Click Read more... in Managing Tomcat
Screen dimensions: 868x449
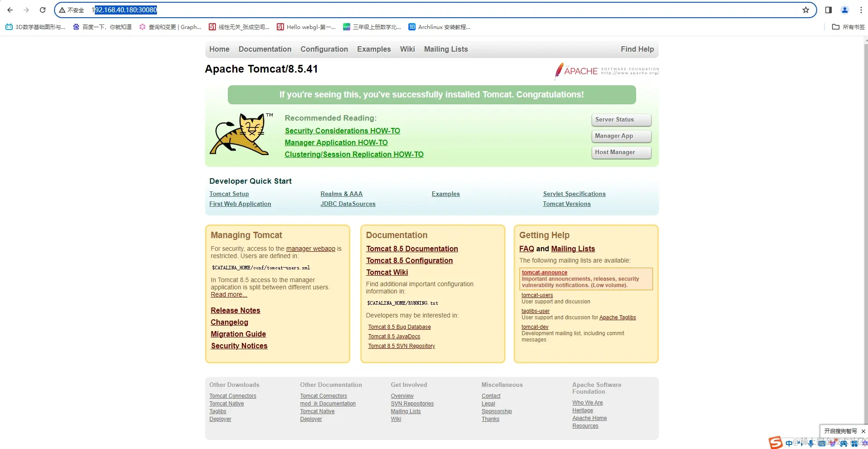coord(229,295)
